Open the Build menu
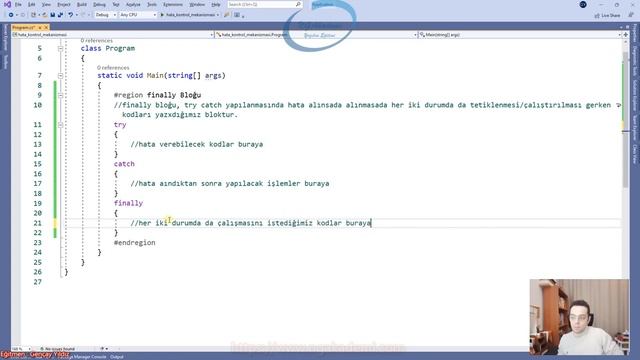Screen dimensions: 640x360 click(x=82, y=4)
